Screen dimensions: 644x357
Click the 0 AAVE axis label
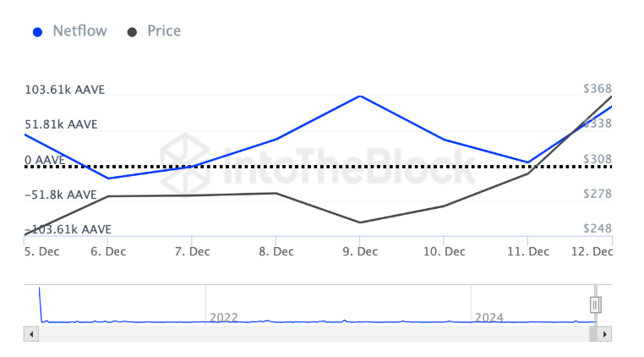click(45, 160)
